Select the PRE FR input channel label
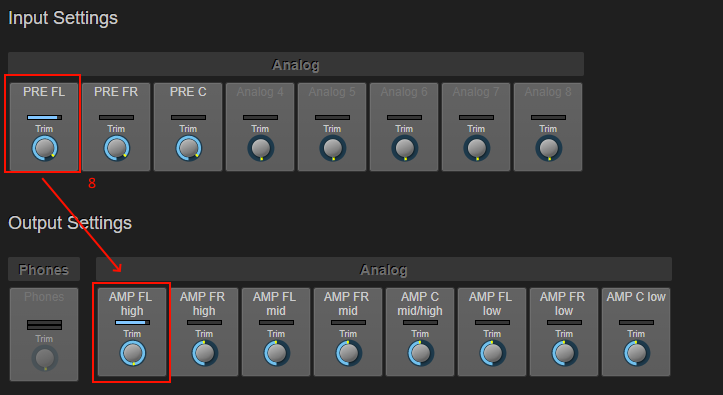The image size is (723, 395). (116, 92)
